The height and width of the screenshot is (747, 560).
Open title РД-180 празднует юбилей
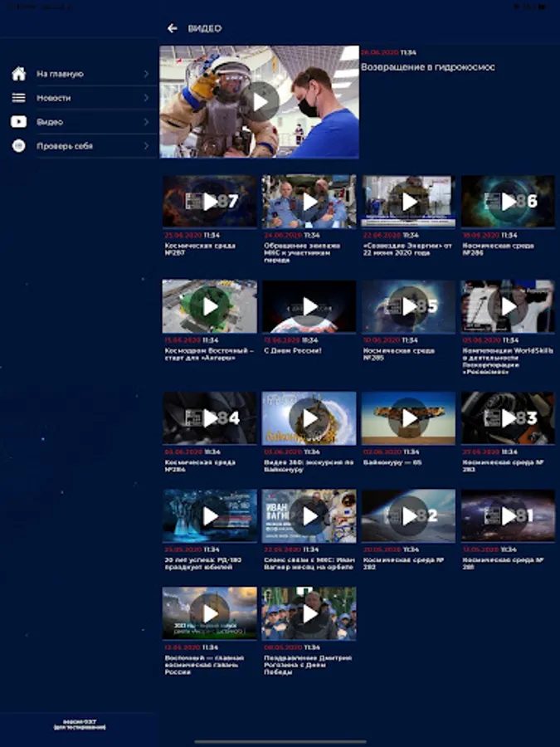click(x=203, y=564)
